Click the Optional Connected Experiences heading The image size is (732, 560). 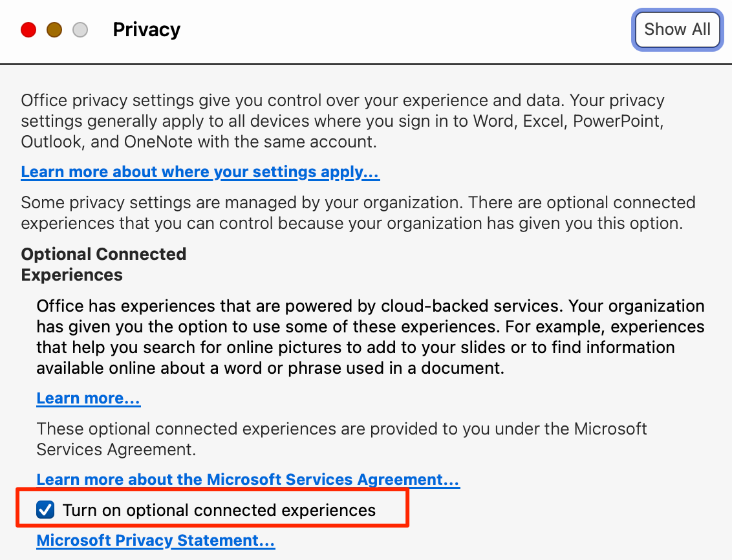coord(103,264)
